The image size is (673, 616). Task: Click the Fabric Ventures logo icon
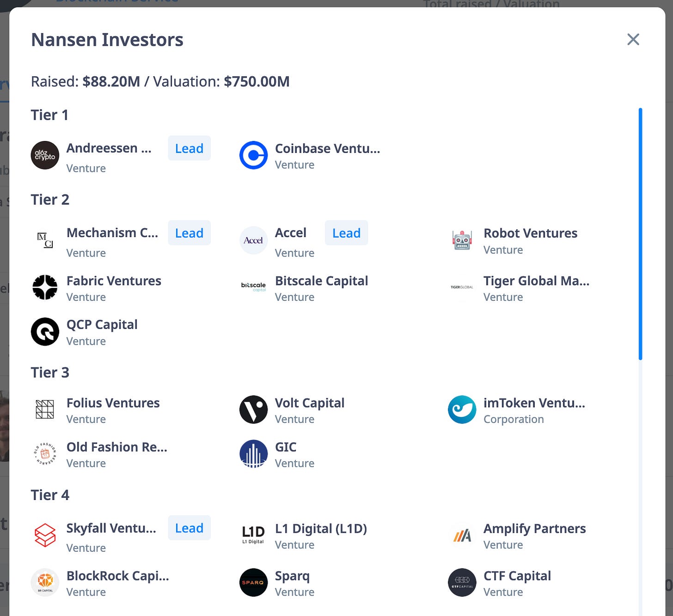tap(45, 287)
